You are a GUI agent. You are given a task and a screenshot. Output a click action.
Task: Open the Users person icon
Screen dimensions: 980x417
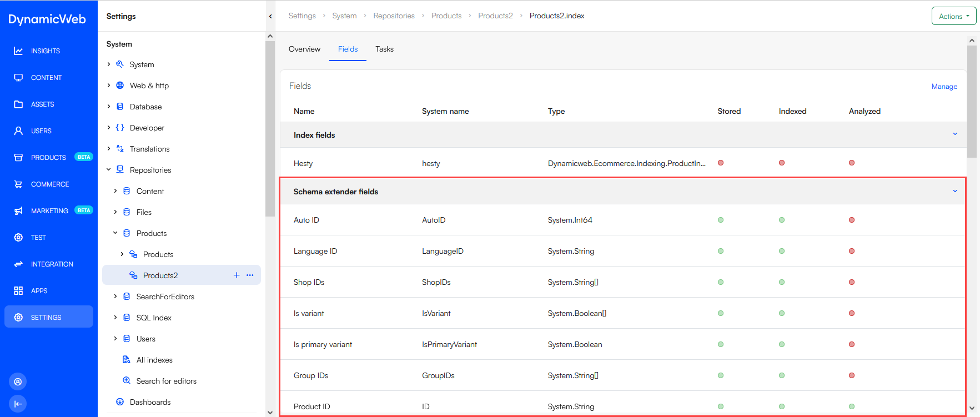point(18,131)
